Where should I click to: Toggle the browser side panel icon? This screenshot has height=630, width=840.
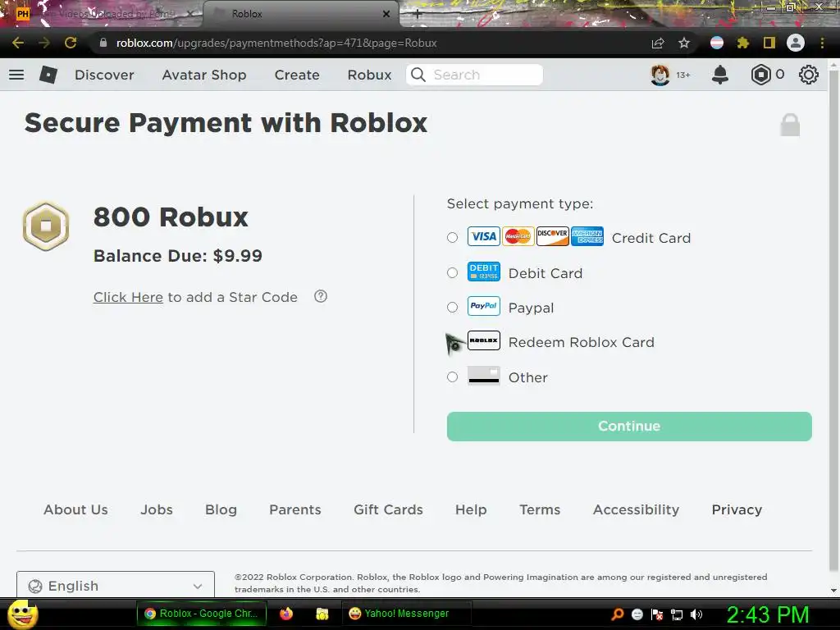click(769, 43)
